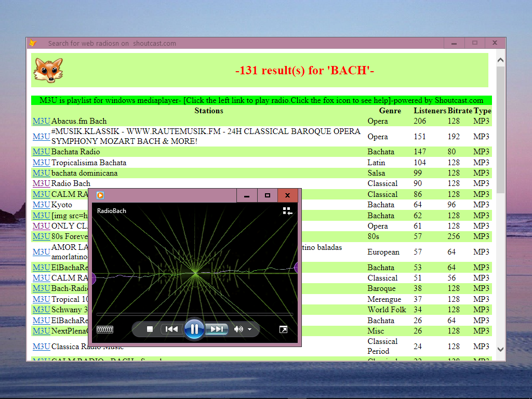This screenshot has width=532, height=399.
Task: Open M3U link for Bach-Radio Baroque station
Action: pyautogui.click(x=42, y=288)
